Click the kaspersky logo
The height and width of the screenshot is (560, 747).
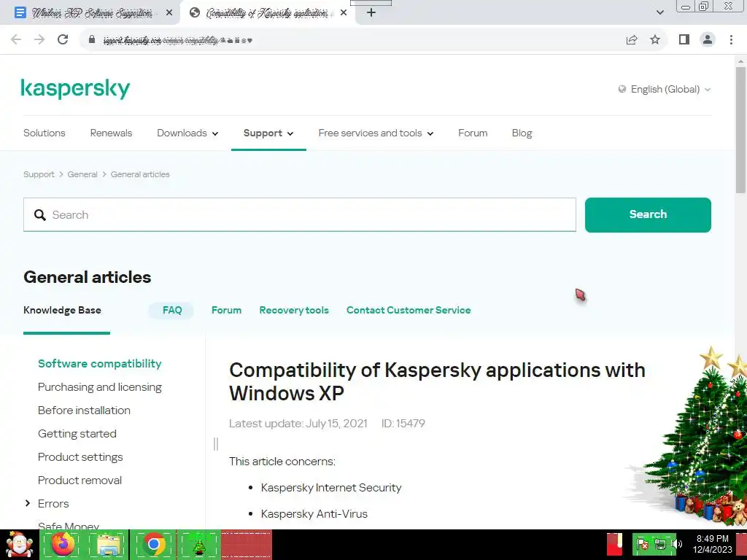pos(75,88)
